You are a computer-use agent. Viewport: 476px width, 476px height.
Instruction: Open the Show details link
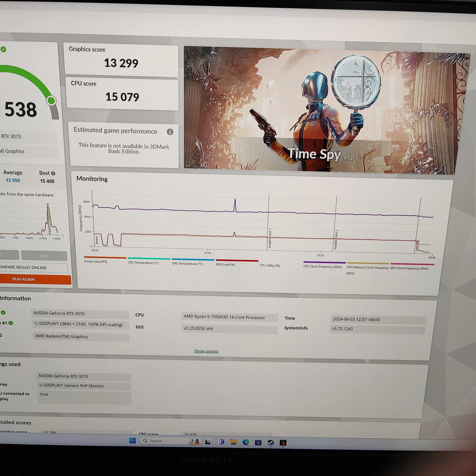pyautogui.click(x=206, y=351)
